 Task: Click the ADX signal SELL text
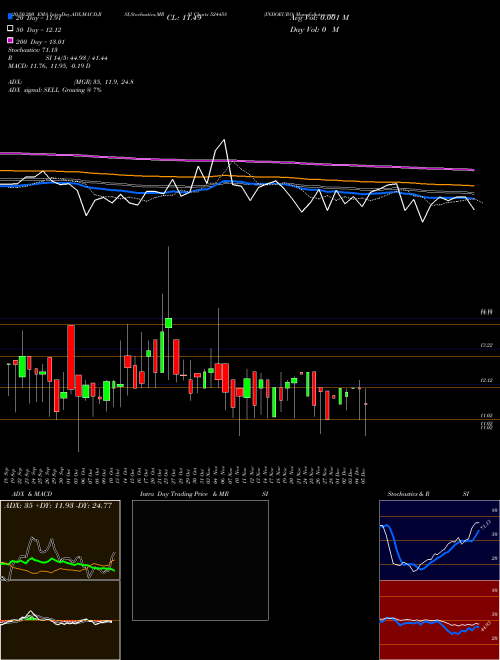coord(55,90)
